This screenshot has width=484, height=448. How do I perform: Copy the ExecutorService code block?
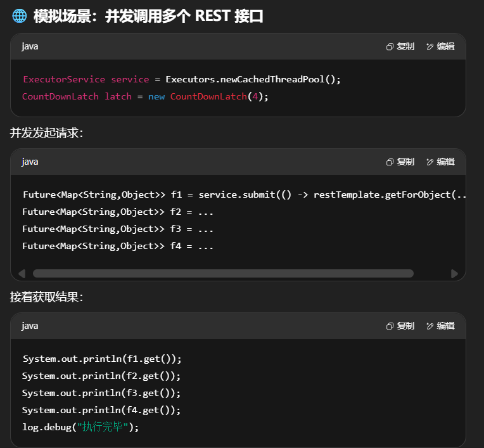coord(400,46)
